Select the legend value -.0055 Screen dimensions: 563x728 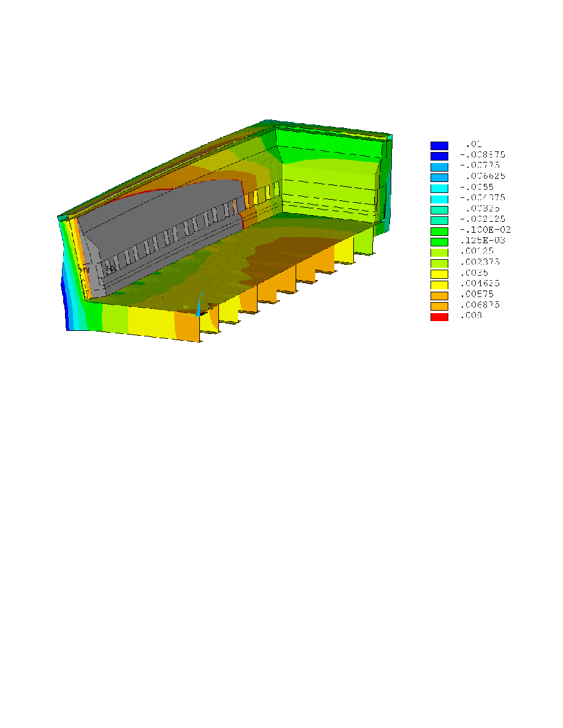click(x=477, y=187)
